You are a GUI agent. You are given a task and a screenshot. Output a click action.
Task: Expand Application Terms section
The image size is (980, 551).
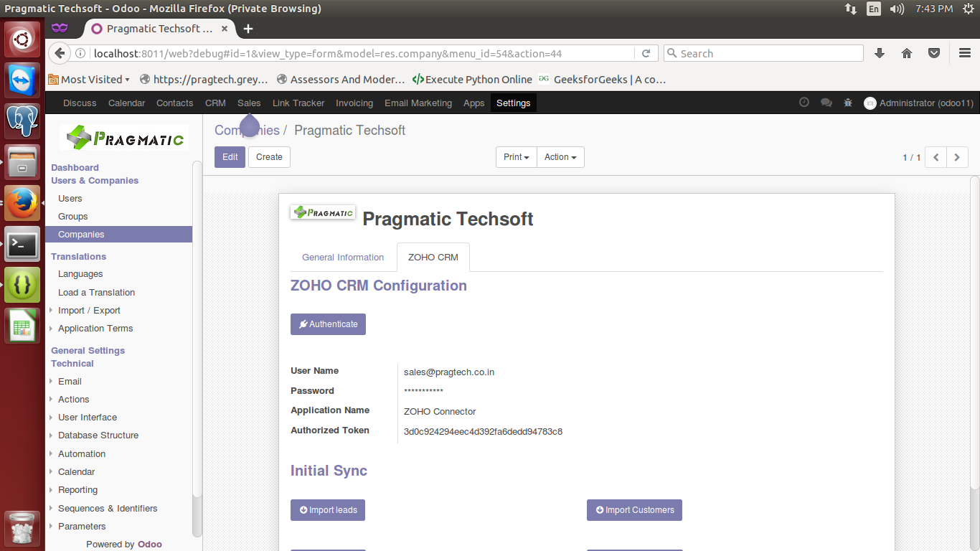tap(95, 328)
